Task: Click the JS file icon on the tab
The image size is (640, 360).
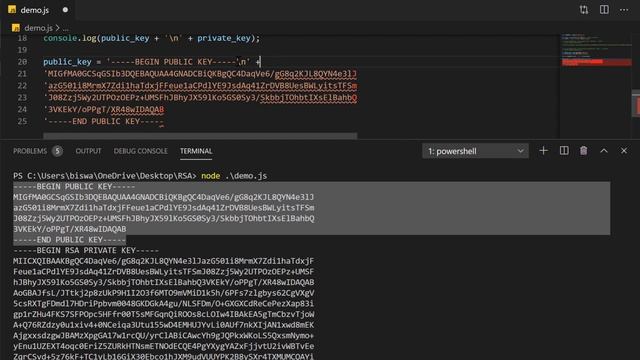Action: (x=12, y=9)
